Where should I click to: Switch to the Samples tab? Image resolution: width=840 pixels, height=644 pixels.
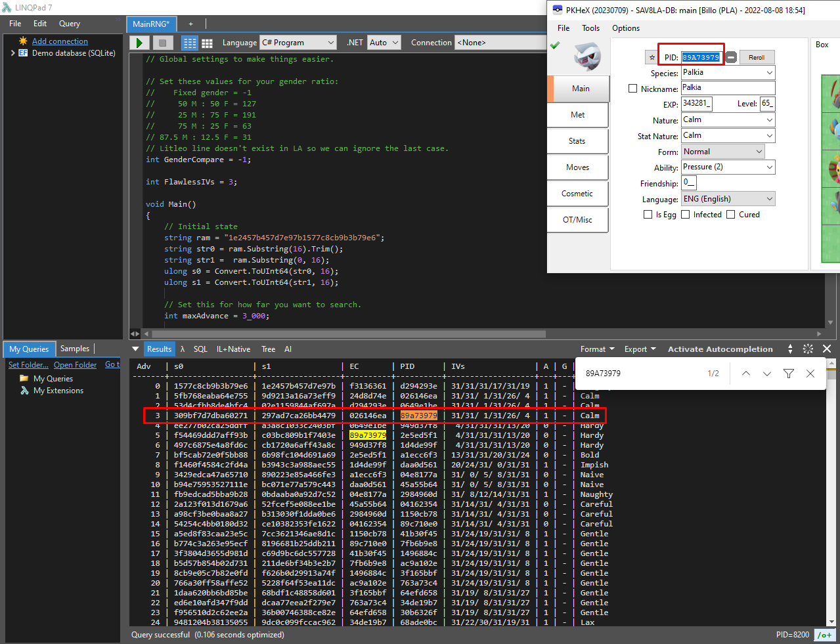click(x=75, y=349)
